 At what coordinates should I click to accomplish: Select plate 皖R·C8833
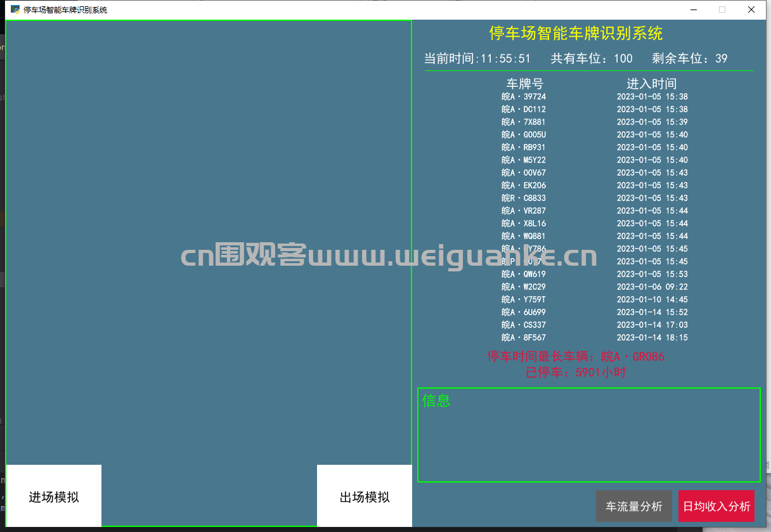[524, 198]
